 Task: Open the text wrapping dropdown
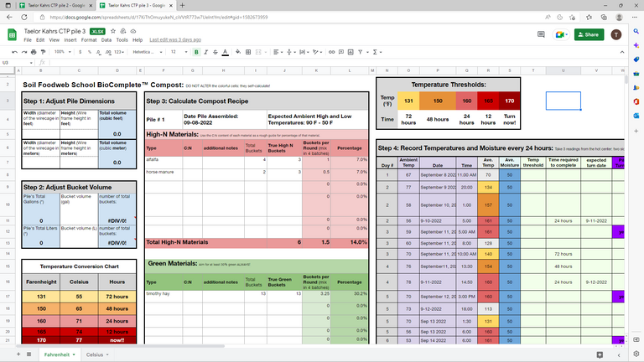click(304, 52)
